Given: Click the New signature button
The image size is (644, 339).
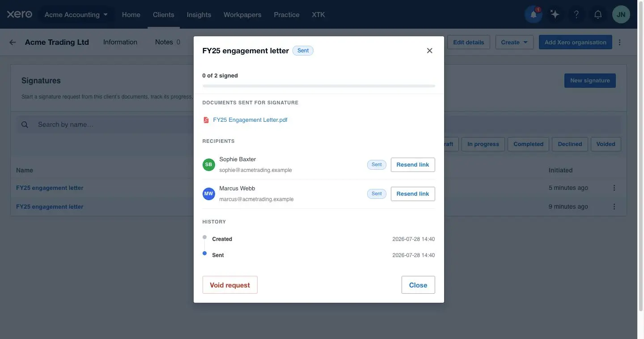Looking at the screenshot, I should (x=590, y=81).
